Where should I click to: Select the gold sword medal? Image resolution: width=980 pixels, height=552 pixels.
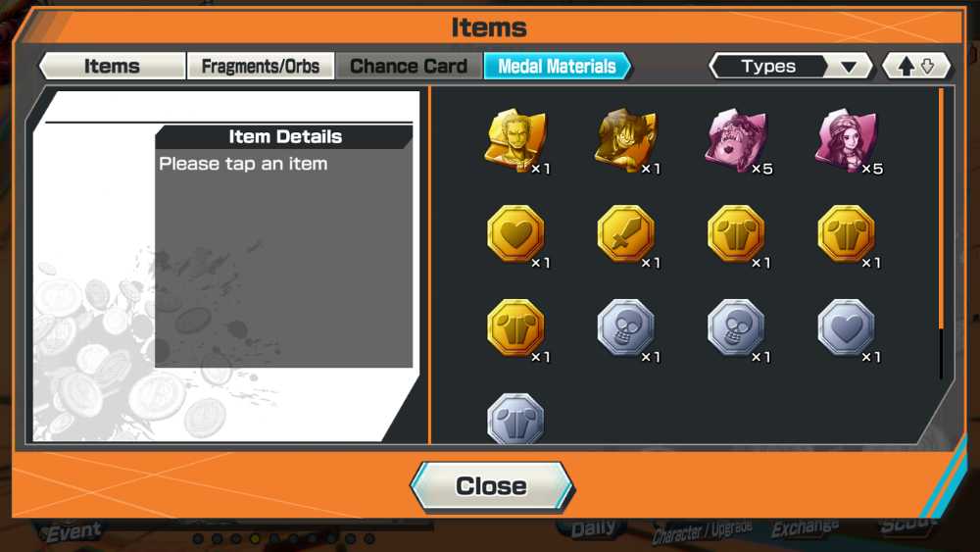625,233
